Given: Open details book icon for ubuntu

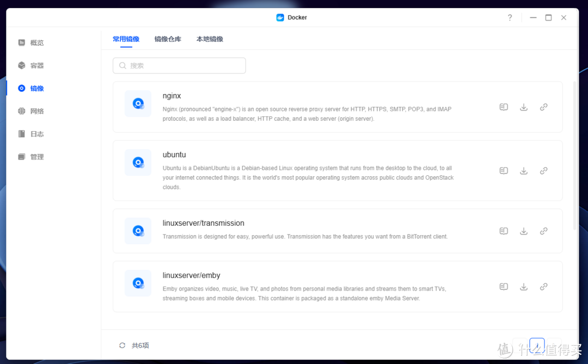Looking at the screenshot, I should click(504, 171).
